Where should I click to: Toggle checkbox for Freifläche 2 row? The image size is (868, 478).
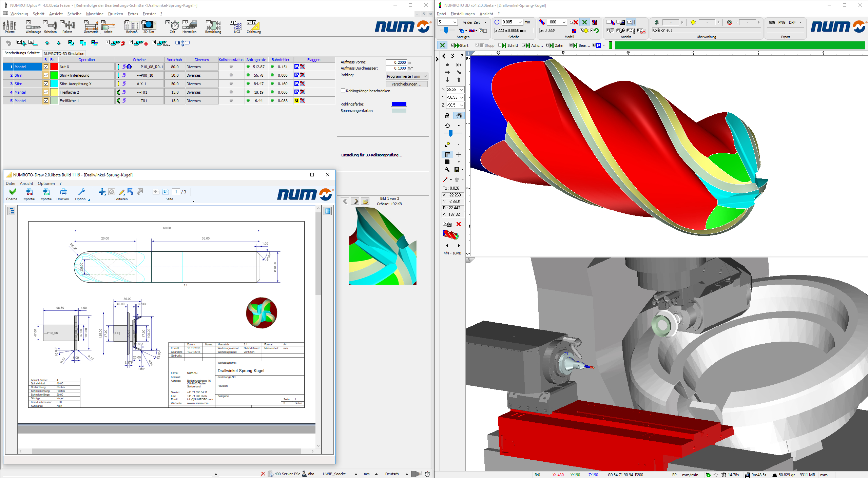(46, 92)
